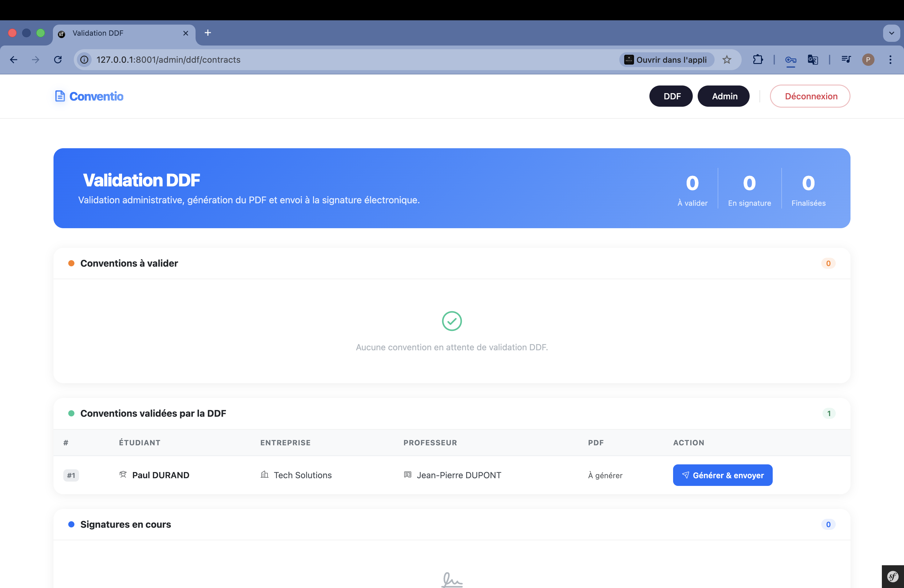Click the Conventio logo icon
The image size is (904, 588).
[60, 96]
